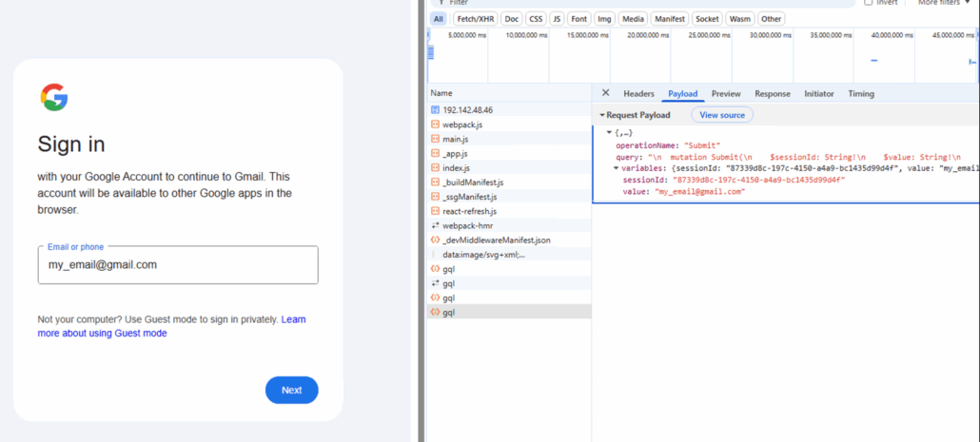
Task: Click the webpack-hmr websocket request icon
Action: pyautogui.click(x=435, y=225)
